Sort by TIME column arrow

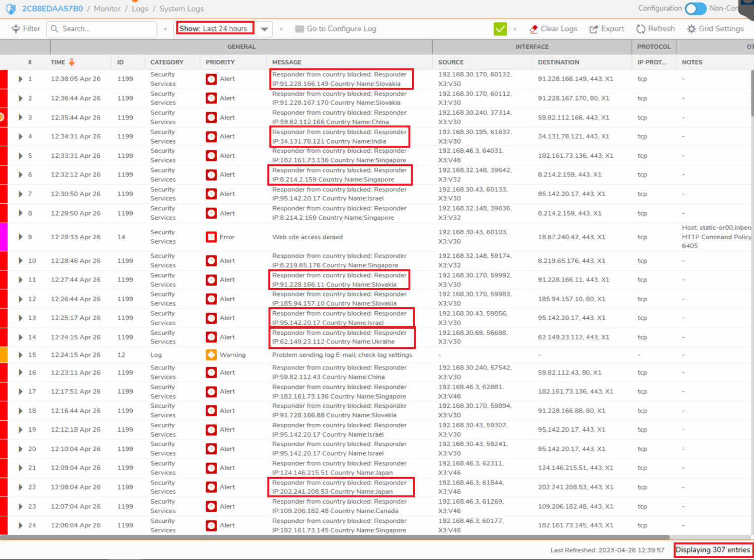(72, 62)
